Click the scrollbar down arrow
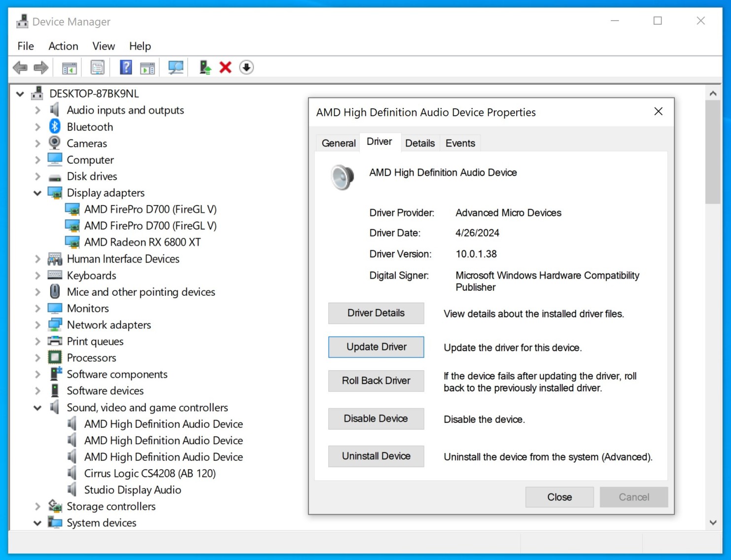The height and width of the screenshot is (560, 731). coord(713,523)
